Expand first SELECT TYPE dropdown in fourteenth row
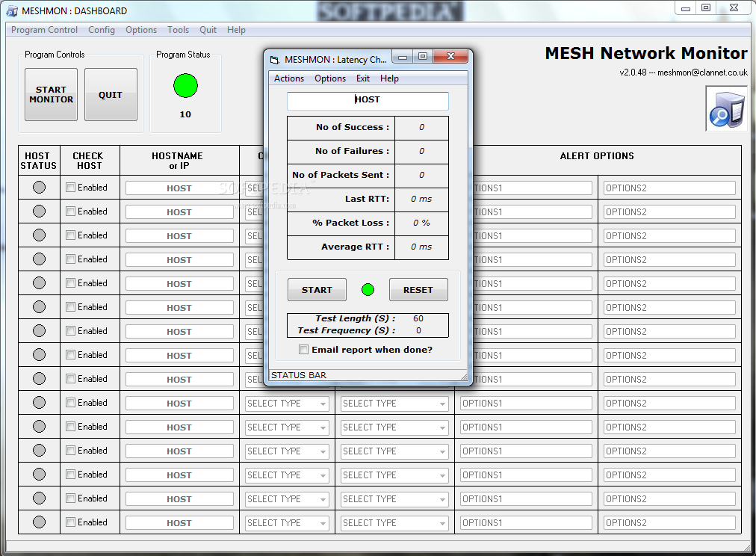Image resolution: width=756 pixels, height=556 pixels. pos(287,499)
